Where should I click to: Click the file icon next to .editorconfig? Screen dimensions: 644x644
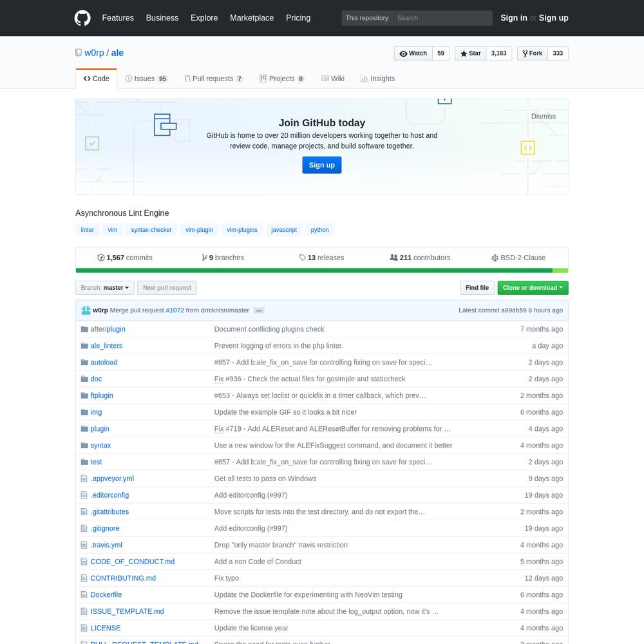[84, 495]
